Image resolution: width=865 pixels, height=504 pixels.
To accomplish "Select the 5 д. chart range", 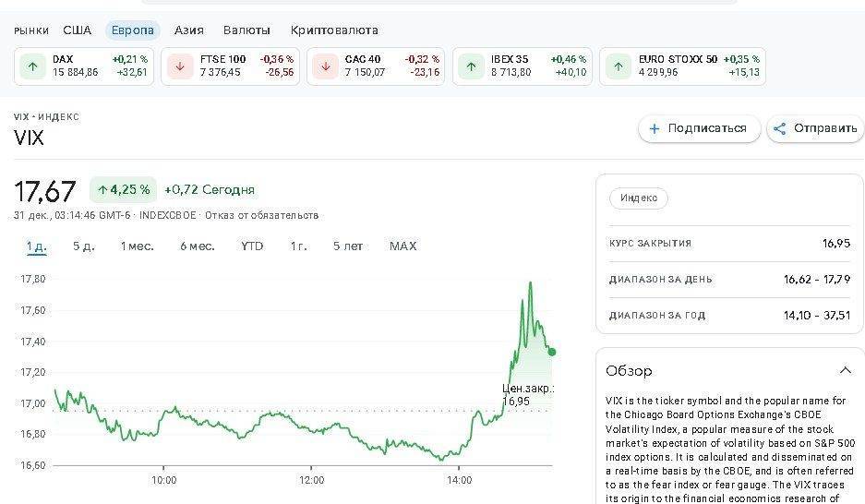I will [x=84, y=246].
